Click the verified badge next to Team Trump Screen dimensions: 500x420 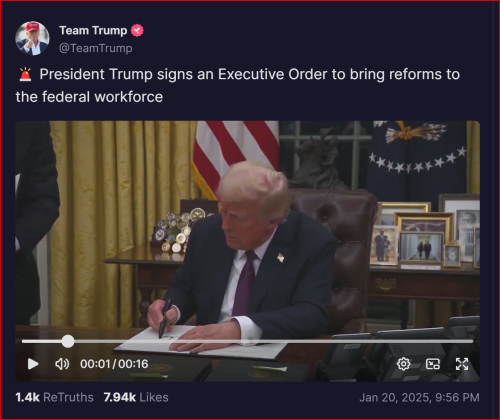pos(137,30)
